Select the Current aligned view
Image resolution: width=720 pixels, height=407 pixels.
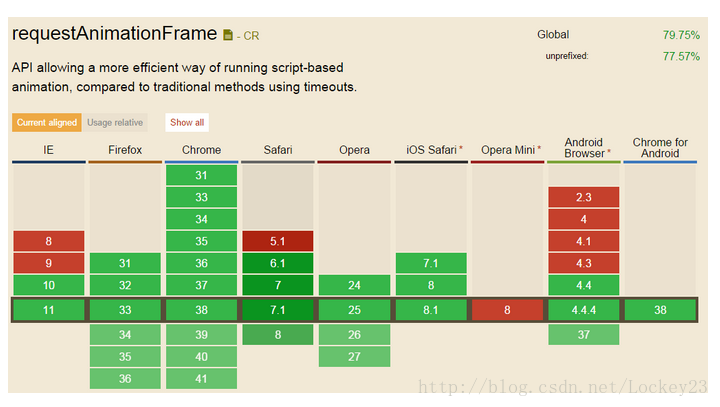46,122
